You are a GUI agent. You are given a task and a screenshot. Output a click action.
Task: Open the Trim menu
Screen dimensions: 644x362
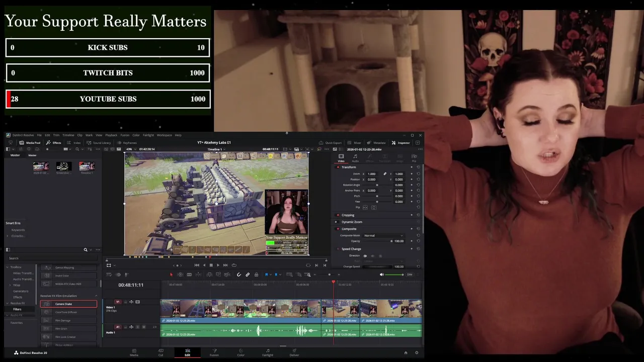pyautogui.click(x=56, y=135)
